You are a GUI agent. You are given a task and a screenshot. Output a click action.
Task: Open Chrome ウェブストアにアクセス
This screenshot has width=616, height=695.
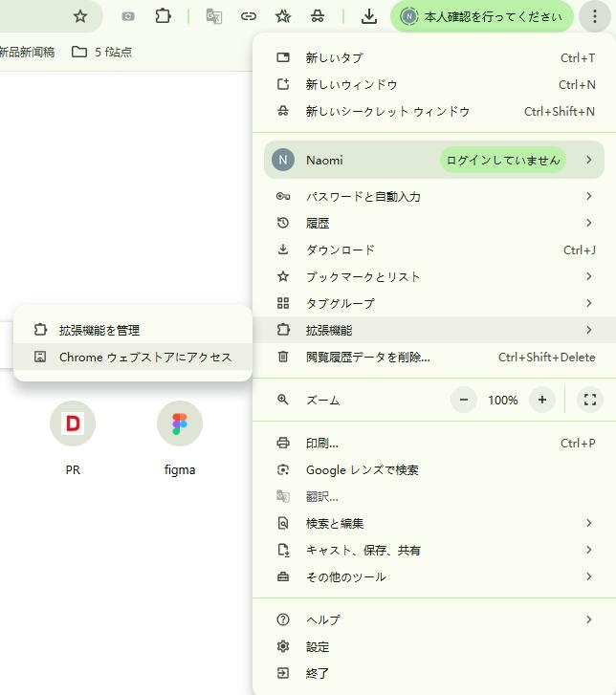133,357
